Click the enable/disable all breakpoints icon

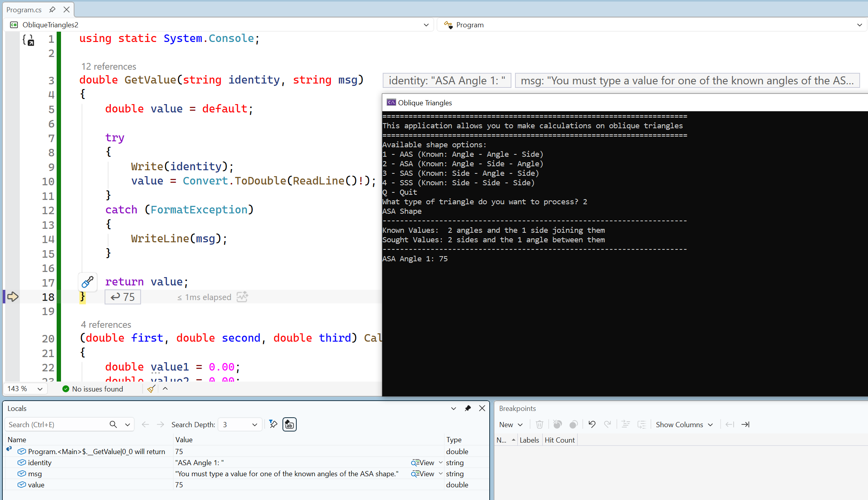click(573, 424)
